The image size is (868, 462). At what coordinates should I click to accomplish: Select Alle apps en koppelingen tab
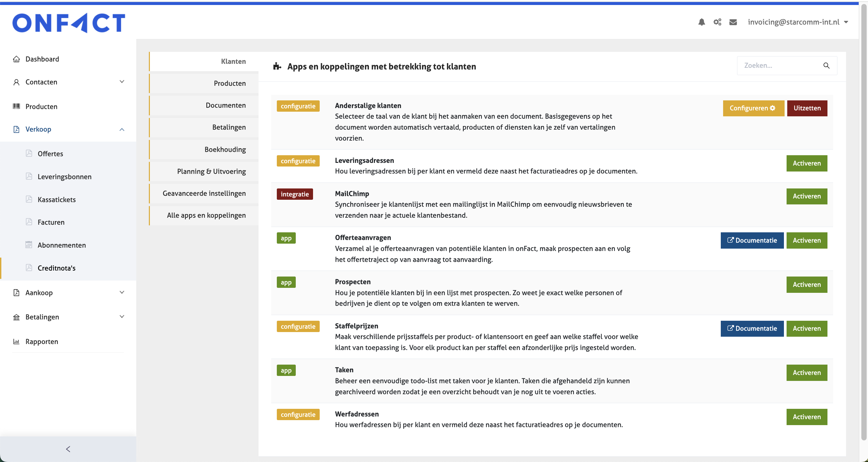pos(206,215)
